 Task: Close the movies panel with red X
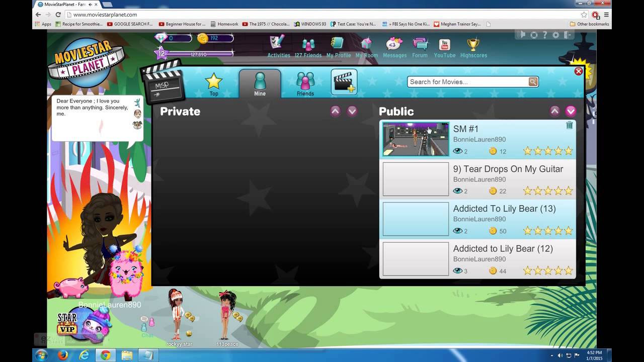point(579,71)
